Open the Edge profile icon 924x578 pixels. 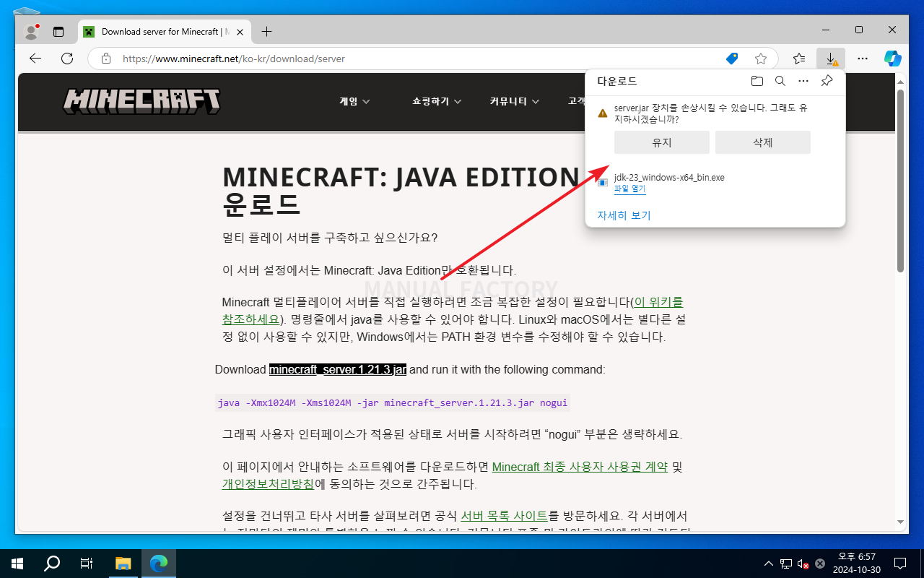(31, 31)
